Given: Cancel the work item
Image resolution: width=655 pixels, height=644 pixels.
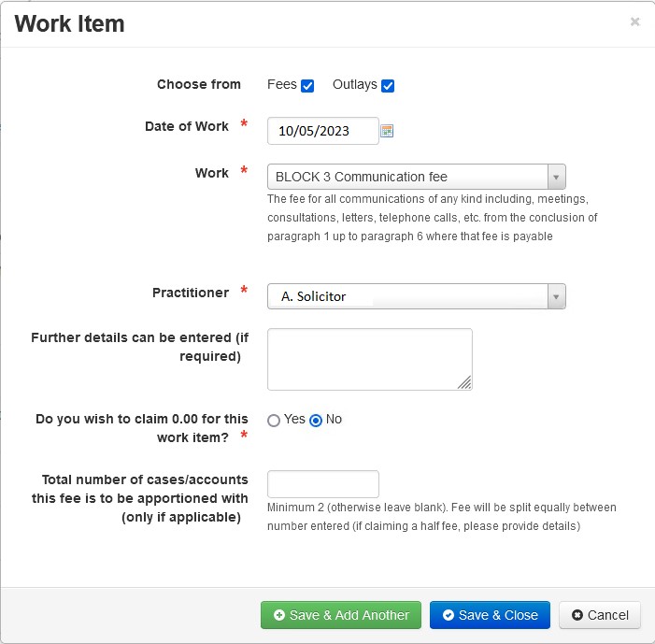Looking at the screenshot, I should click(x=600, y=615).
